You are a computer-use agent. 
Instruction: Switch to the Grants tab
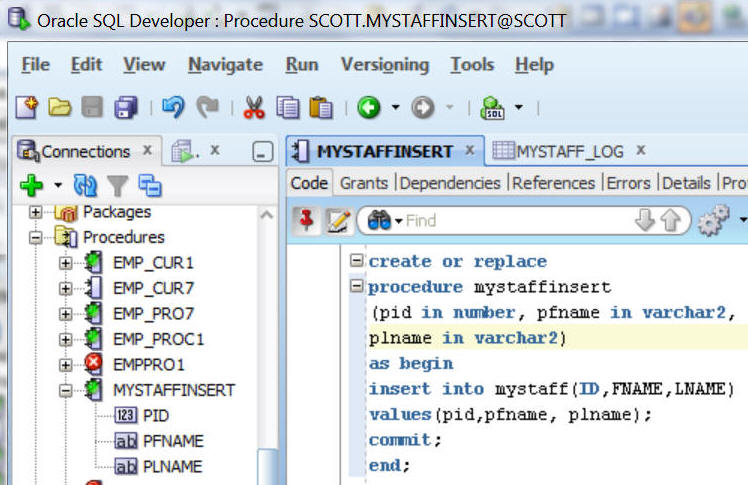click(x=364, y=183)
